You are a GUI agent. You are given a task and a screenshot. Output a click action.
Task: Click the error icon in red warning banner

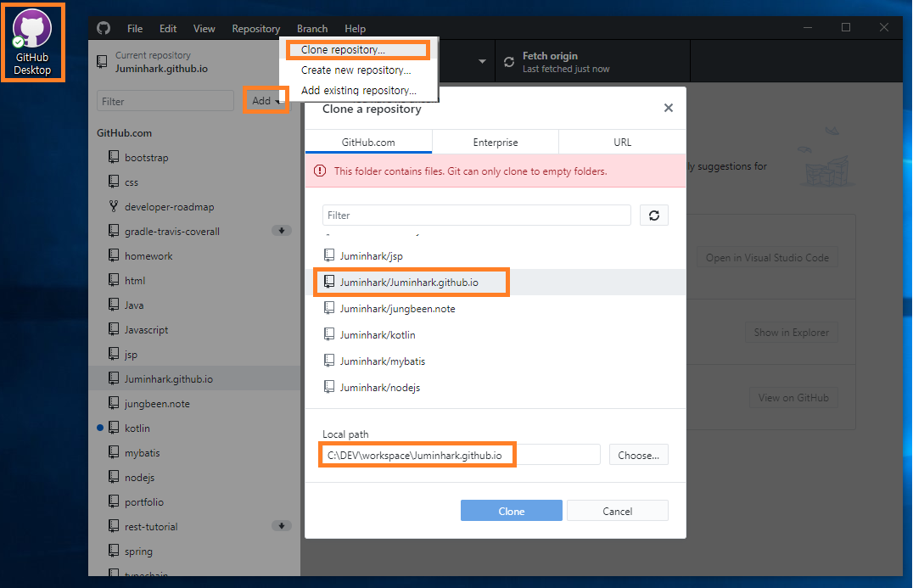[x=320, y=171]
